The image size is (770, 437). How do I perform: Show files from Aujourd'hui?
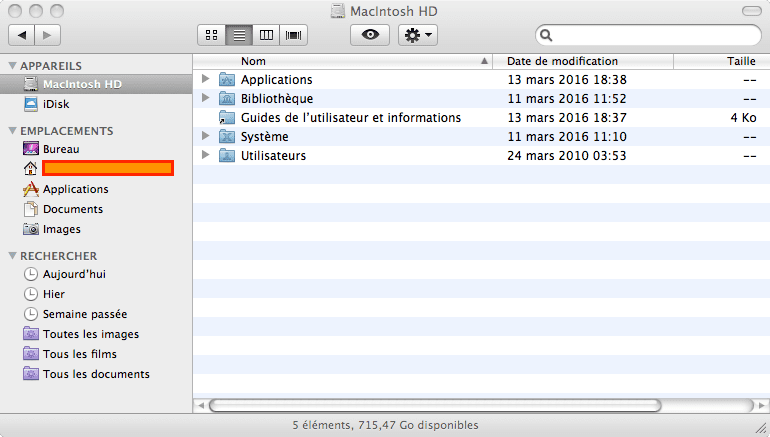click(74, 274)
